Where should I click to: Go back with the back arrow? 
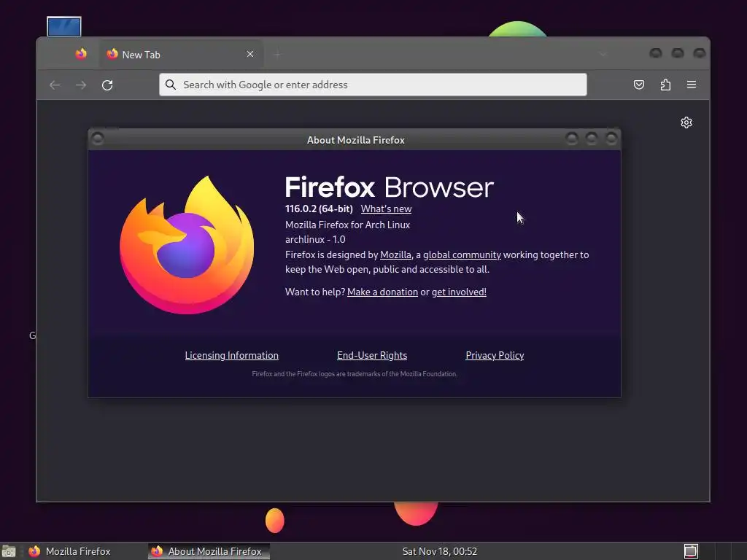(55, 85)
